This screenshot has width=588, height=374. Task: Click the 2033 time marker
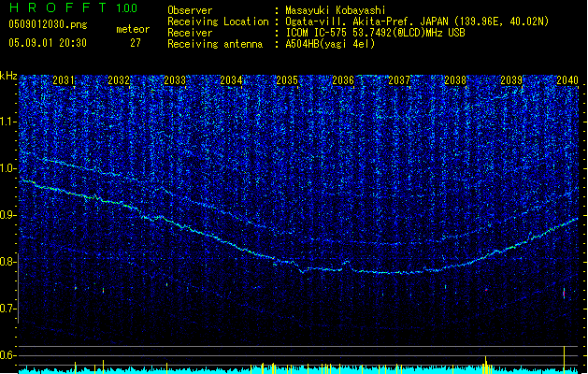tap(175, 81)
